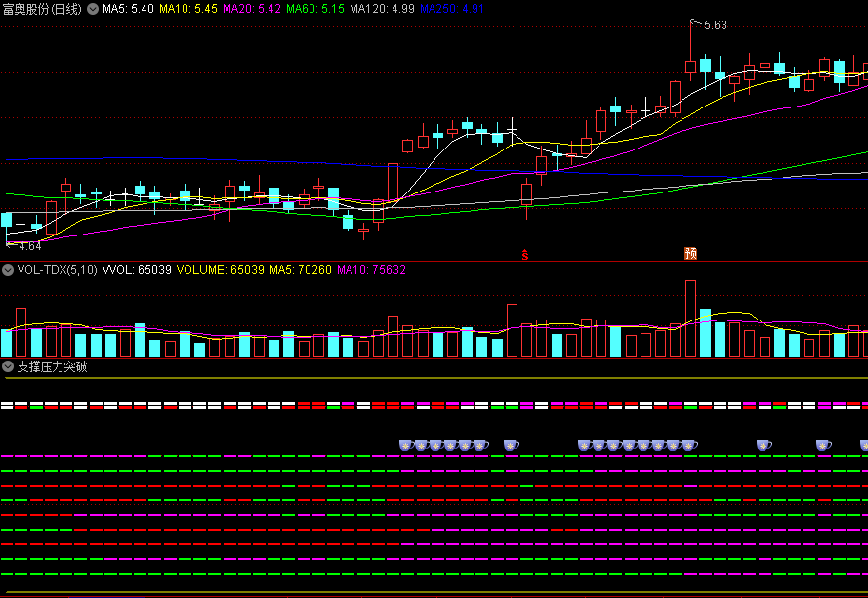Click the 4.64 low price annotation
Image resolution: width=868 pixels, height=598 pixels.
click(30, 246)
